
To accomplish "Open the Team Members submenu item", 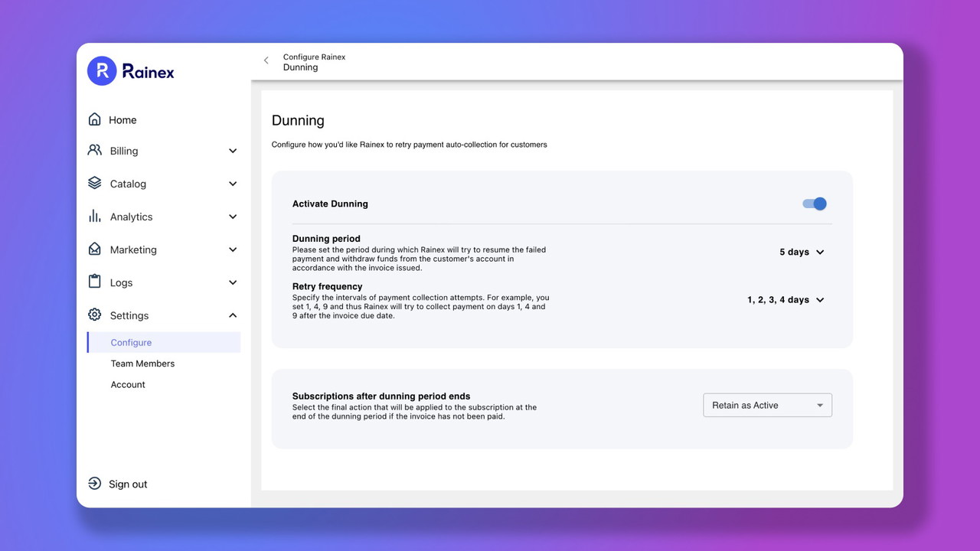I will click(x=142, y=364).
